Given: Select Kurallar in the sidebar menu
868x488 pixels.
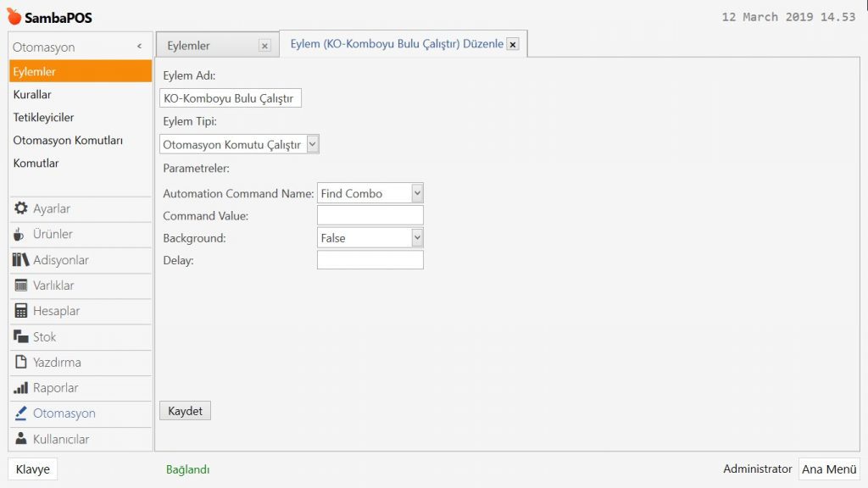Looking at the screenshot, I should point(32,95).
